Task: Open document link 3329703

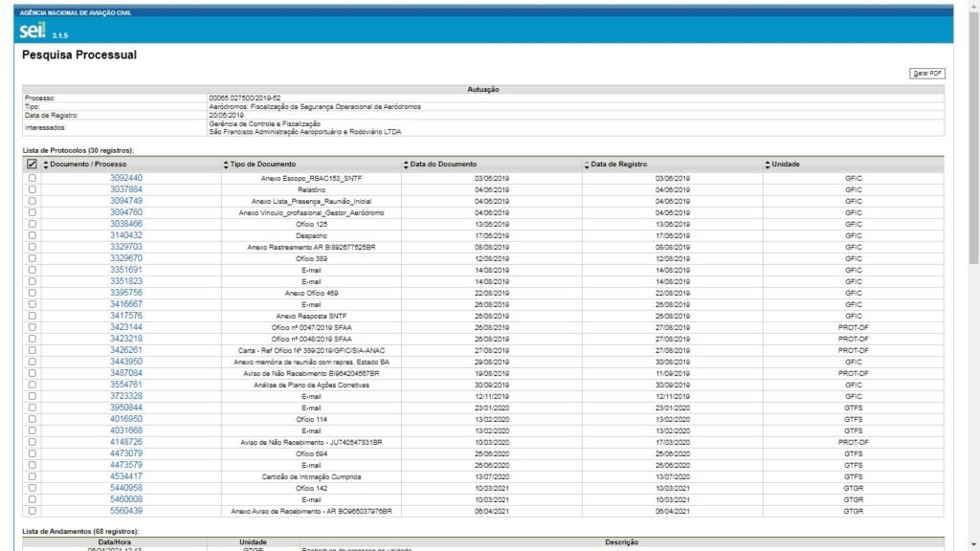Action: 125,247
